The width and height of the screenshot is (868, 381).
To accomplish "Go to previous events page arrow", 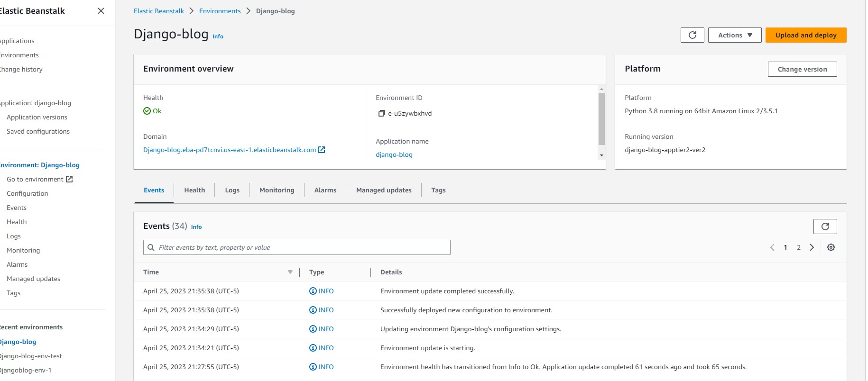I will (772, 247).
